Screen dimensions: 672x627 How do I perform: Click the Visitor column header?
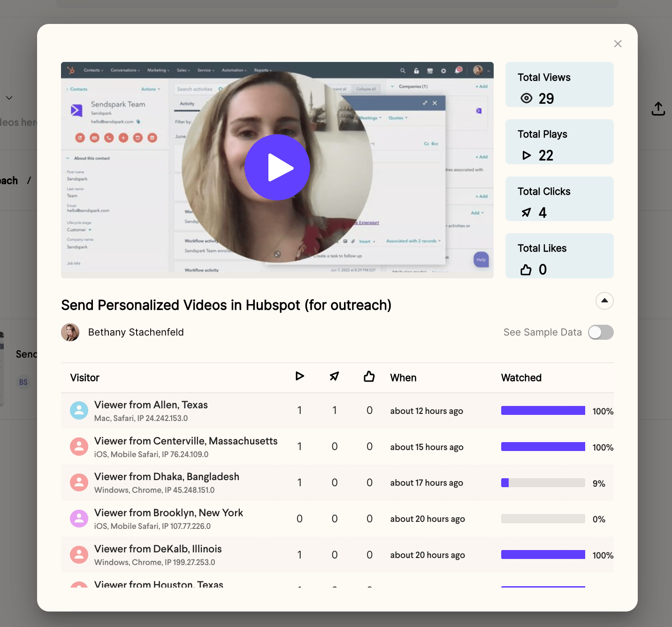coord(84,378)
